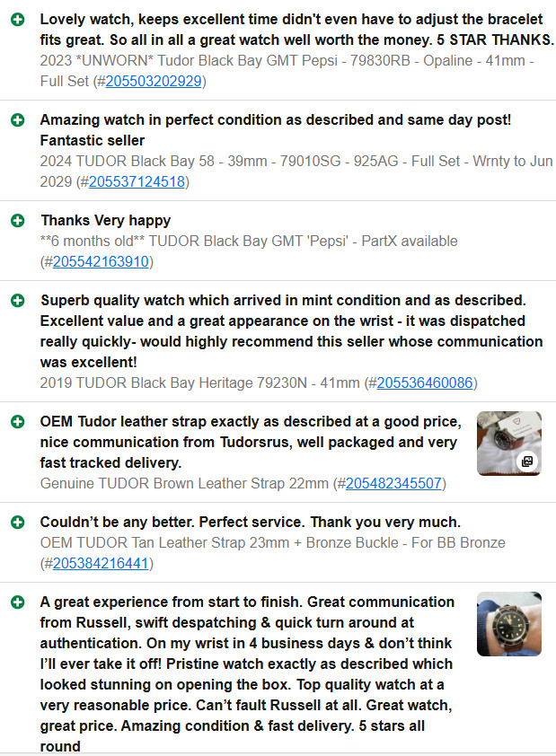Click the 2024 TUDOR Black Bay 58 item title
The height and width of the screenshot is (756, 556).
tap(296, 171)
